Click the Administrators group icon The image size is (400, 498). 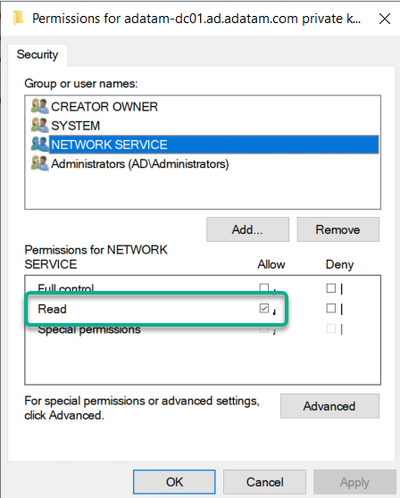coord(40,164)
